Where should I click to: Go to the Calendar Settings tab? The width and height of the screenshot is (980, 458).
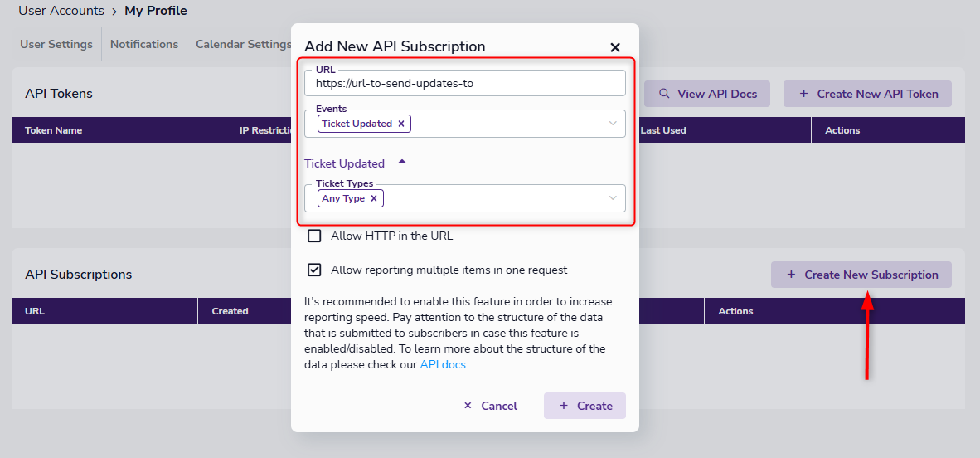243,44
